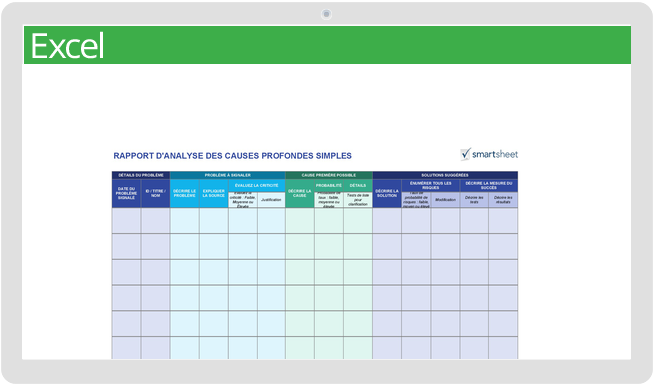654x385 pixels.
Task: Click the 'ID / Titre / Nom' column header
Action: click(x=156, y=194)
